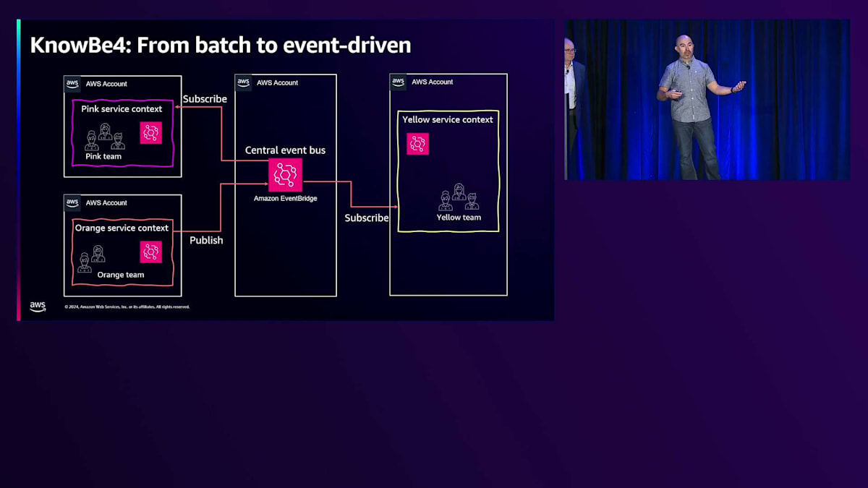Click 'Subscribe' label near Pink context
This screenshot has height=488, width=868.
pyautogui.click(x=205, y=99)
